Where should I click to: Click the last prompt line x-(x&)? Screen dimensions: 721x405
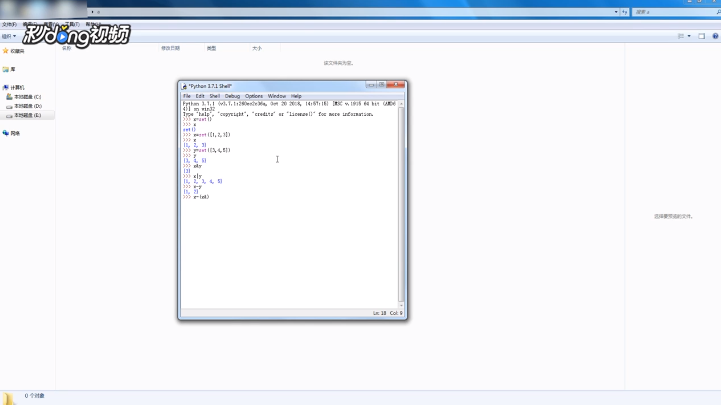pos(196,197)
